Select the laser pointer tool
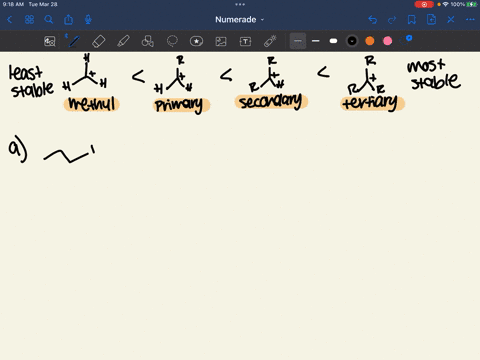Image resolution: width=480 pixels, height=360 pixels. [x=270, y=41]
